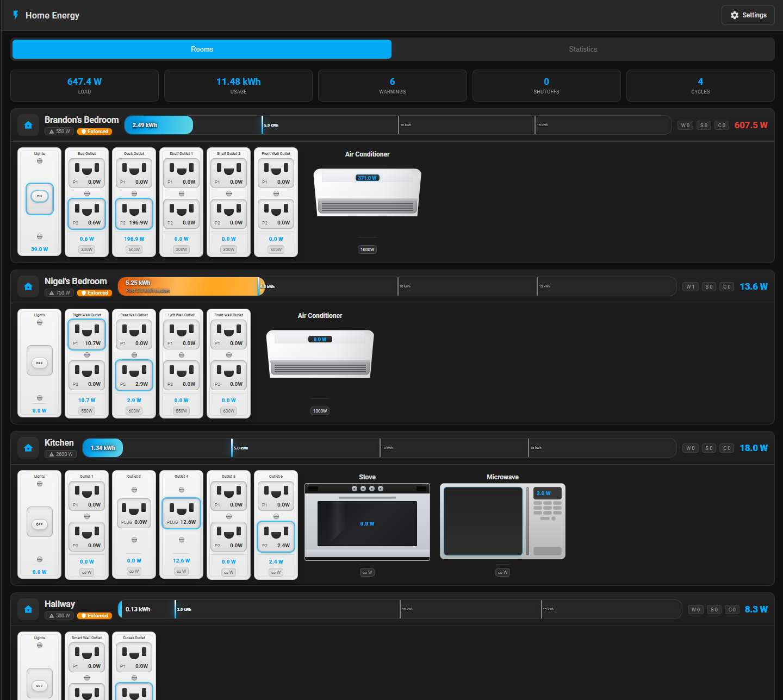Select the Rooms tab
Viewport: 783px width, 700px height.
point(202,49)
